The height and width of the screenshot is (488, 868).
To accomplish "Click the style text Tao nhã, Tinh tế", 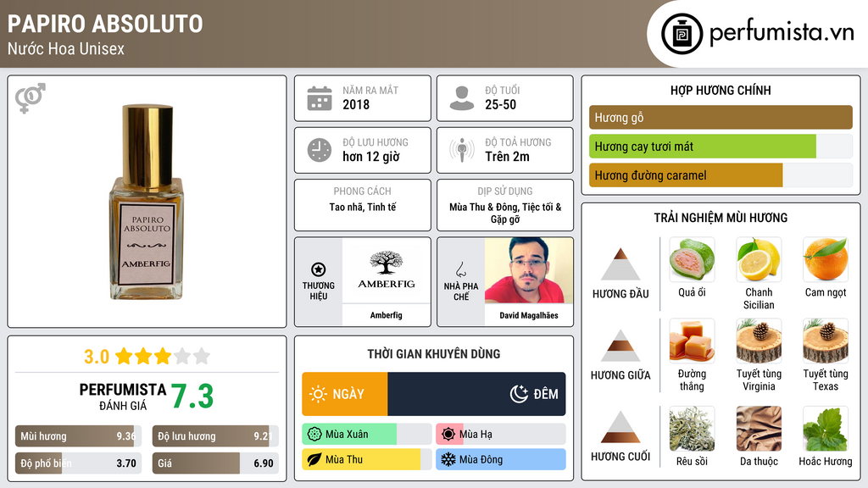I will [363, 207].
